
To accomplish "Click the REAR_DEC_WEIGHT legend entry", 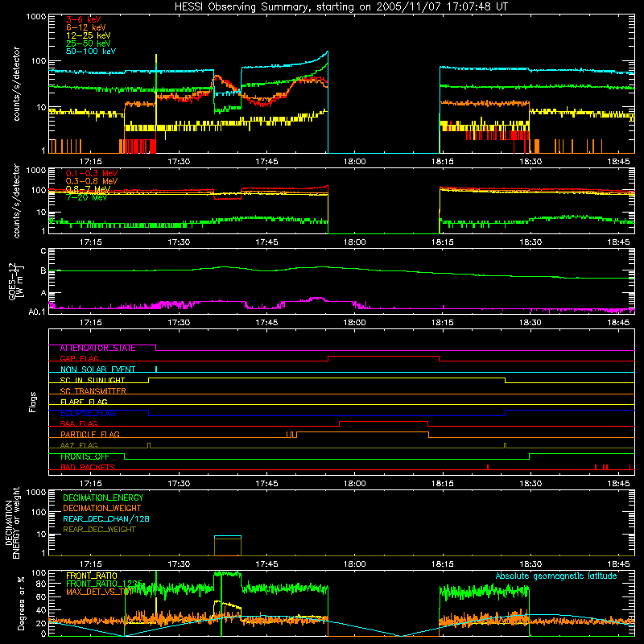I will (x=99, y=530).
